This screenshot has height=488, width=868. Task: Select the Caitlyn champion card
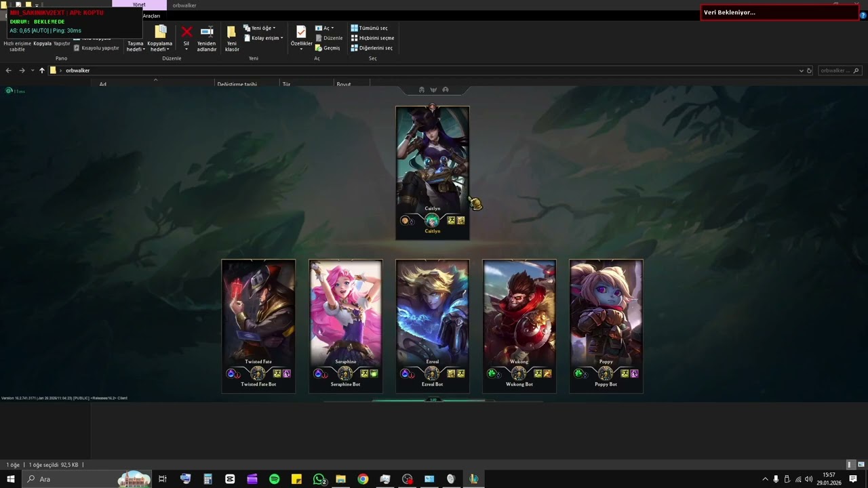[x=433, y=173]
